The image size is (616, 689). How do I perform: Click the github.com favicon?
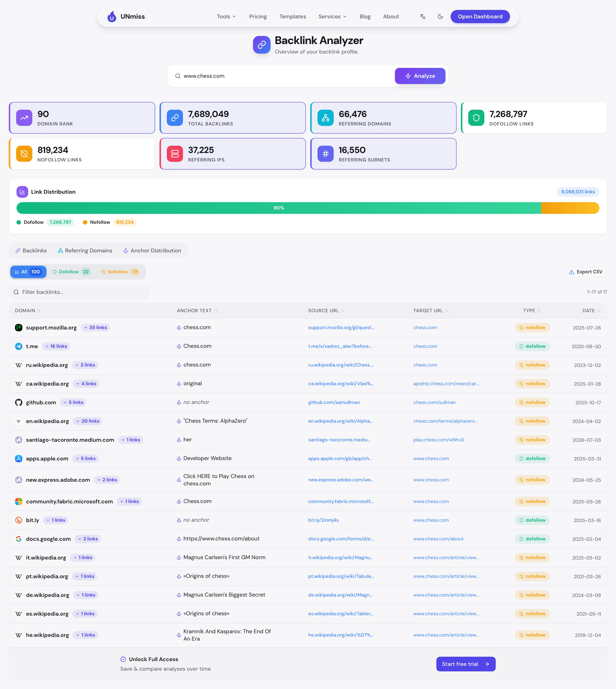pyautogui.click(x=19, y=402)
